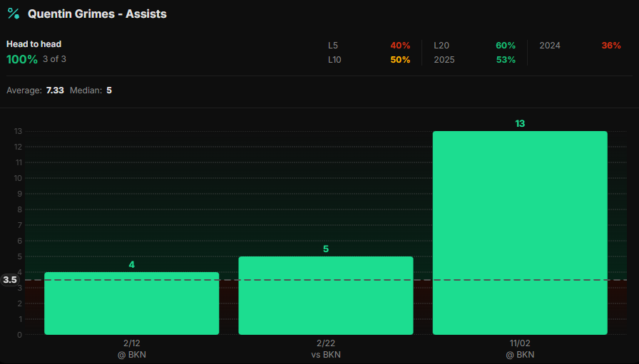Select the L20 stat label
Image resolution: width=639 pixels, height=364 pixels.
441,46
